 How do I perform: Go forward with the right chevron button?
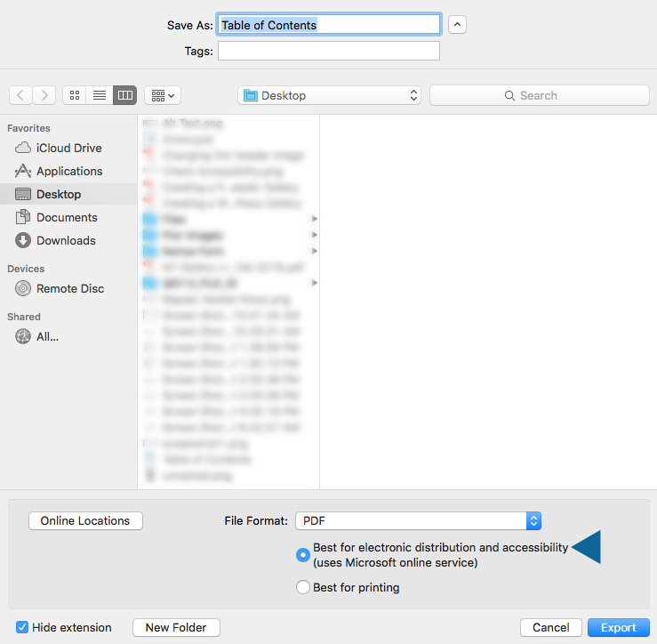point(44,95)
